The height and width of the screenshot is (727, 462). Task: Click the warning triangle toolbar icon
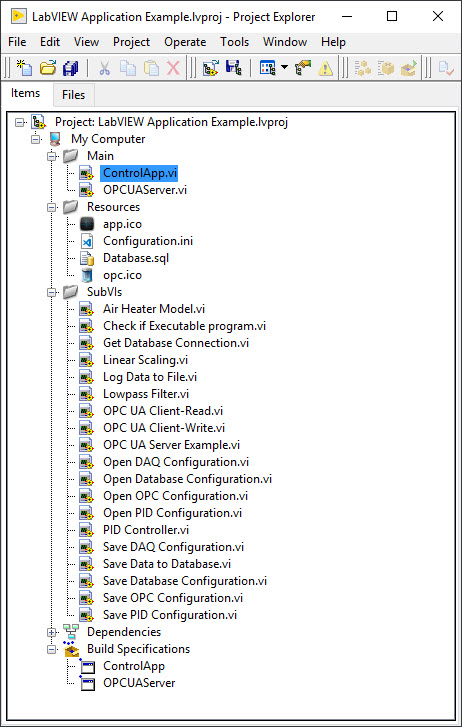326,68
